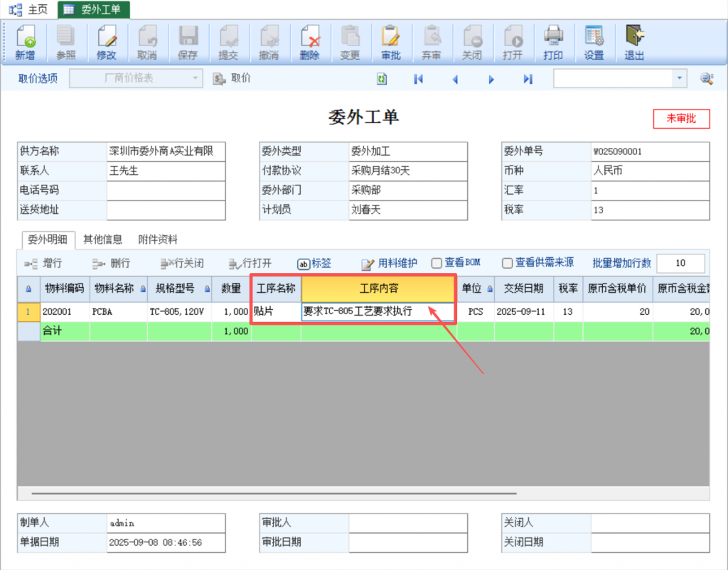Go to the first record
This screenshot has height=570, width=728.
click(x=418, y=79)
